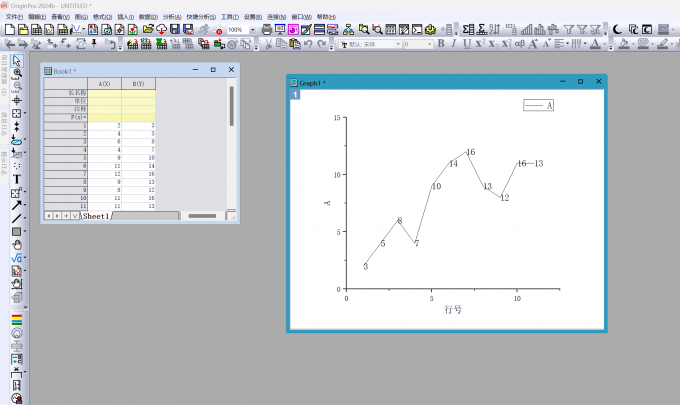Viewport: 680px width, 405px height.
Task: Expand the text alignment dropdown arrow
Action: (x=568, y=44)
